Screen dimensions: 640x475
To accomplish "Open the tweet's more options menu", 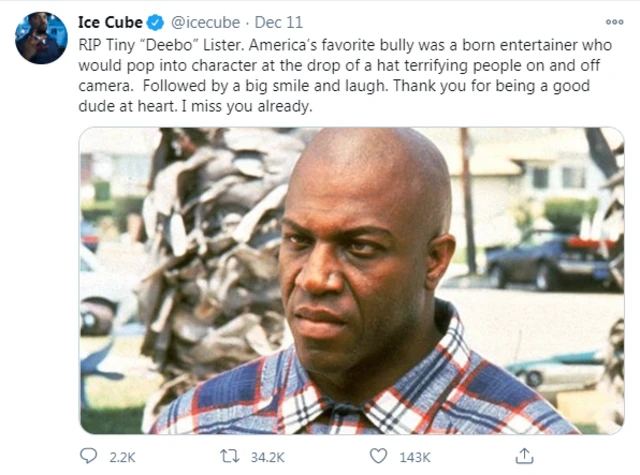I will [x=614, y=22].
